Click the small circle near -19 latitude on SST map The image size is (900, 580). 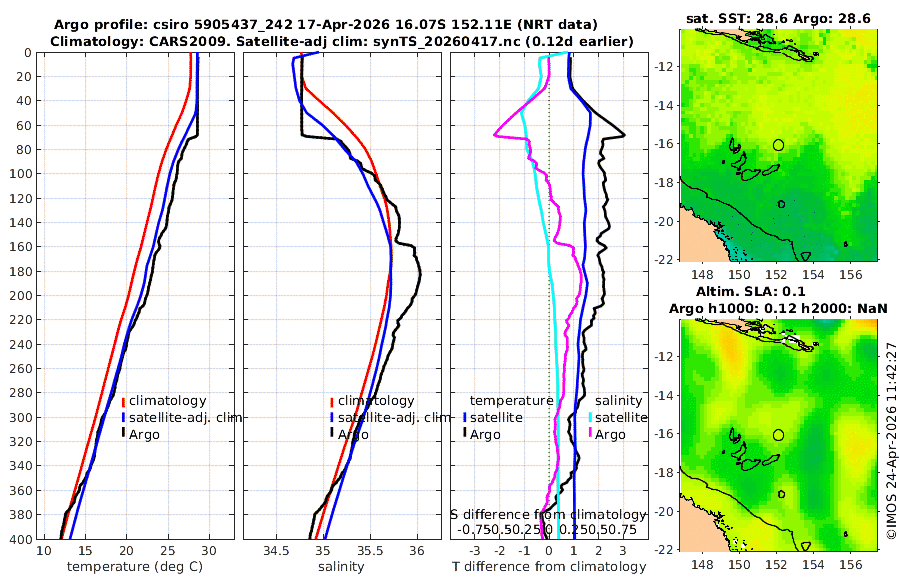[781, 204]
